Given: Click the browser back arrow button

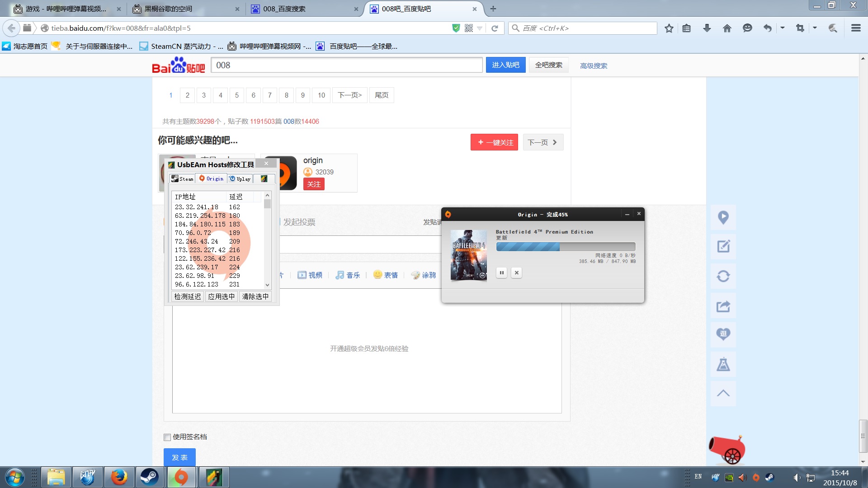Looking at the screenshot, I should click(x=11, y=28).
